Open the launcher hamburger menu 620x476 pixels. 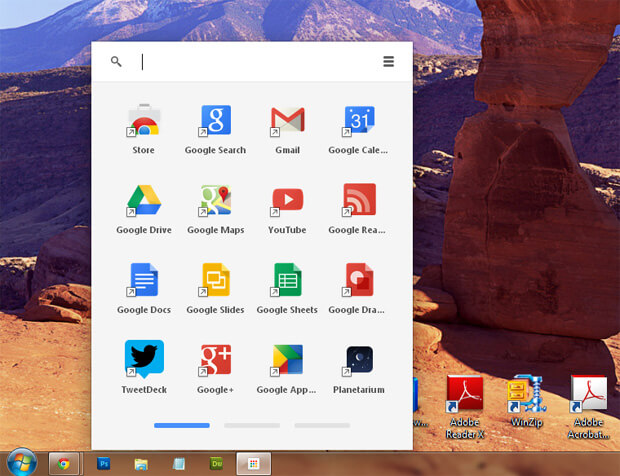[x=389, y=61]
